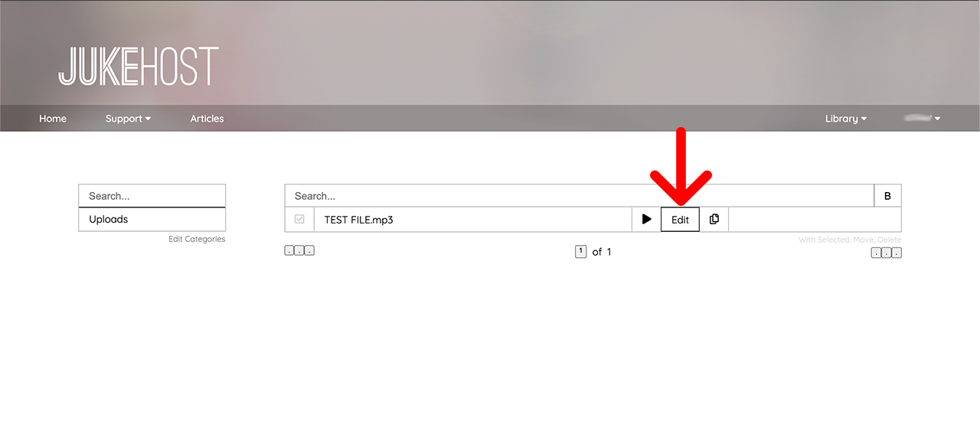Focus the category search field
Viewport: 980px width, 444px height.
(x=152, y=196)
